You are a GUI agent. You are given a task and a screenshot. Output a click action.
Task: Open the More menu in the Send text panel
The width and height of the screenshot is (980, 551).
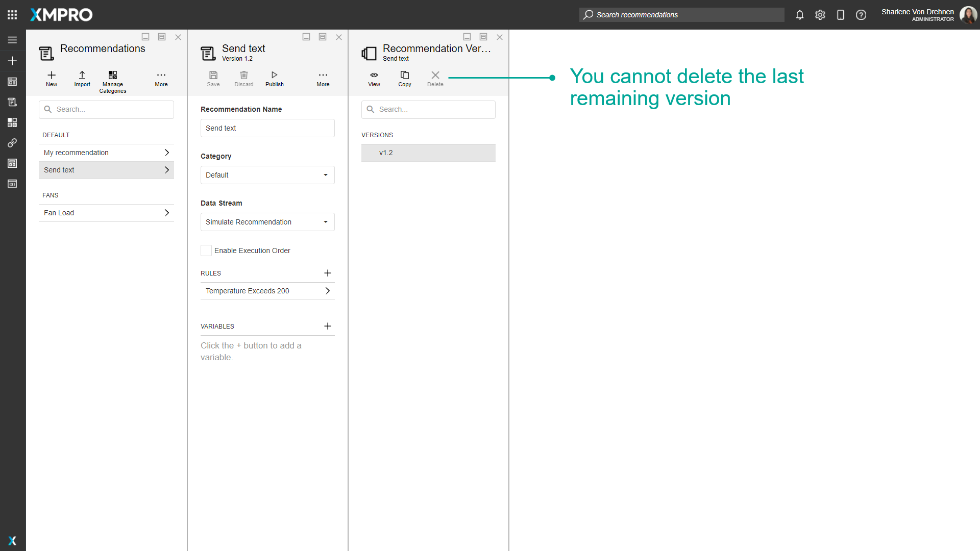click(323, 78)
